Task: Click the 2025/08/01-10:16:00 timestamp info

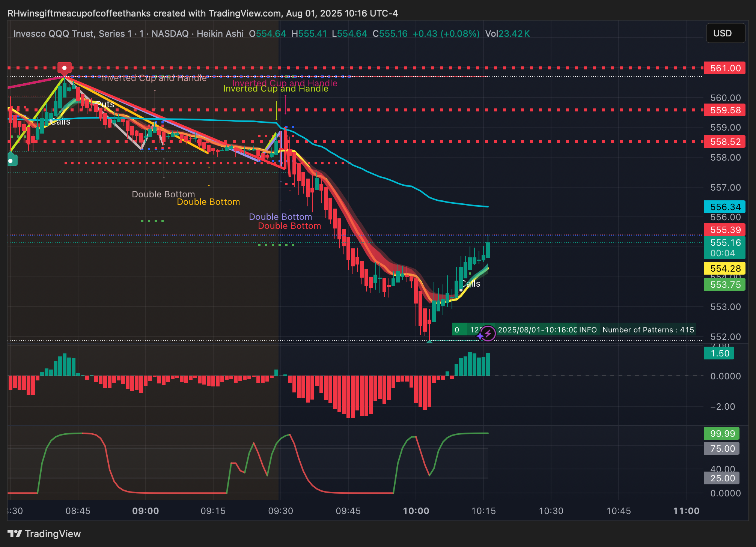Action: pyautogui.click(x=537, y=330)
